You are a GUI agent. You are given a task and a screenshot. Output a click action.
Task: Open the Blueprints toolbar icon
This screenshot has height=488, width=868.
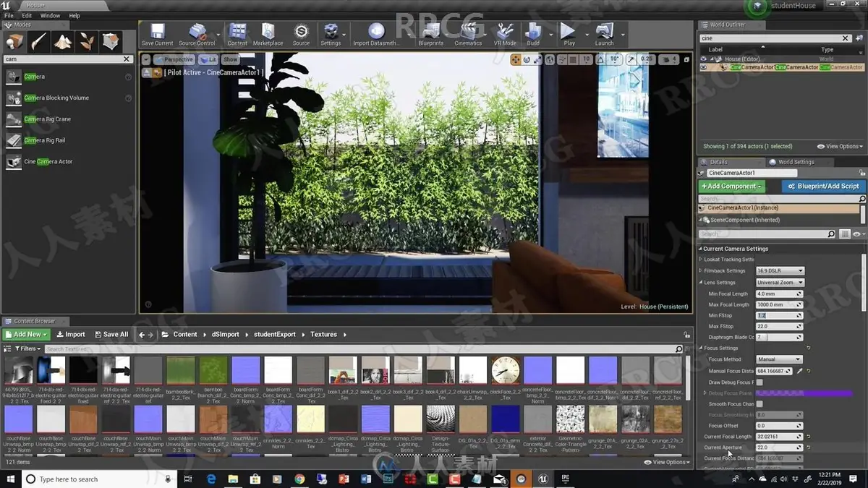point(431,34)
